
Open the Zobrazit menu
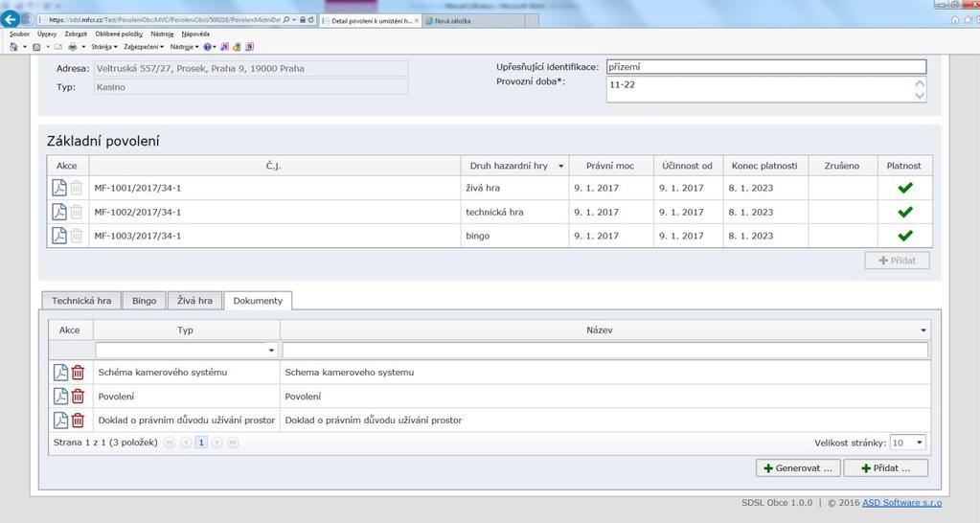[x=76, y=34]
